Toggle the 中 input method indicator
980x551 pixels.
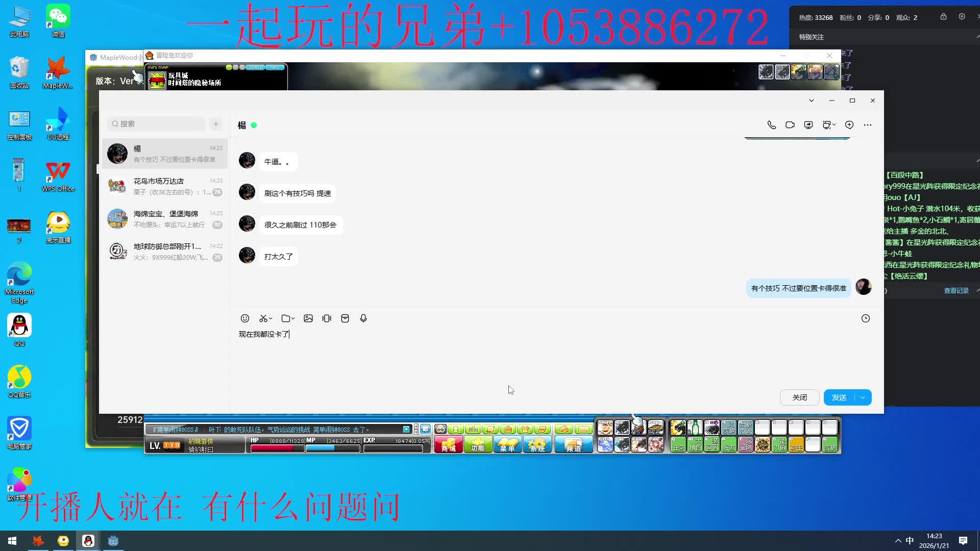pos(910,541)
